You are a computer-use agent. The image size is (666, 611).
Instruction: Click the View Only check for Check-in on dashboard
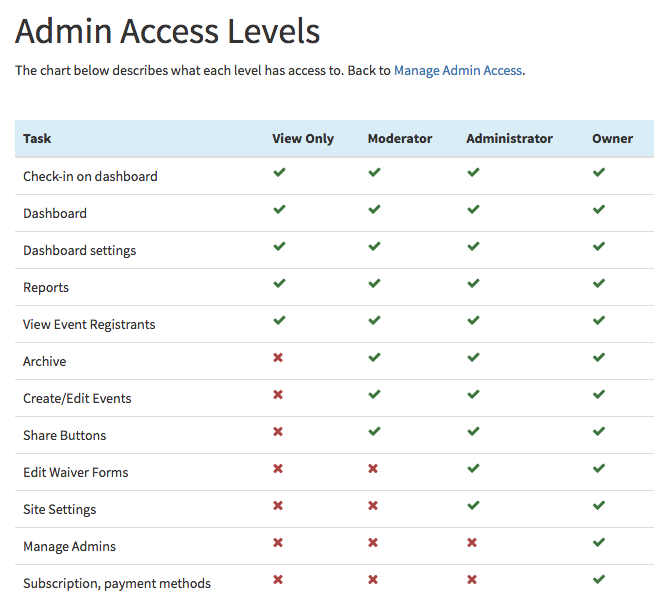[x=279, y=172]
